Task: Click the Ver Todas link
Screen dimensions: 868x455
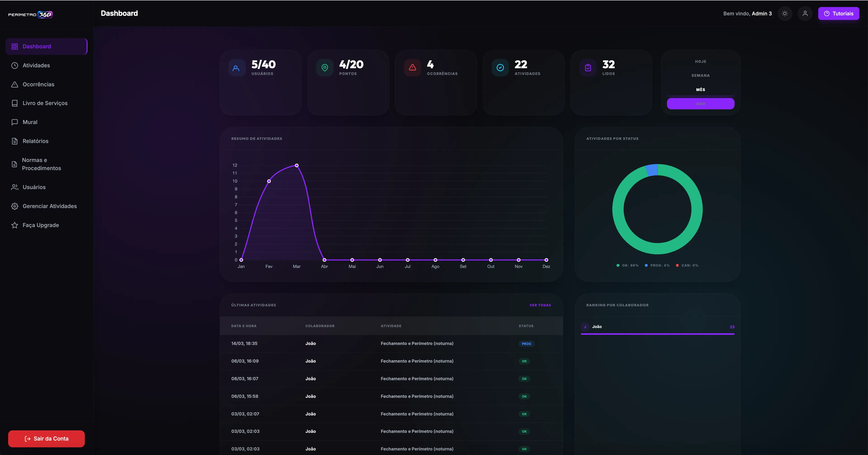Action: click(x=540, y=305)
